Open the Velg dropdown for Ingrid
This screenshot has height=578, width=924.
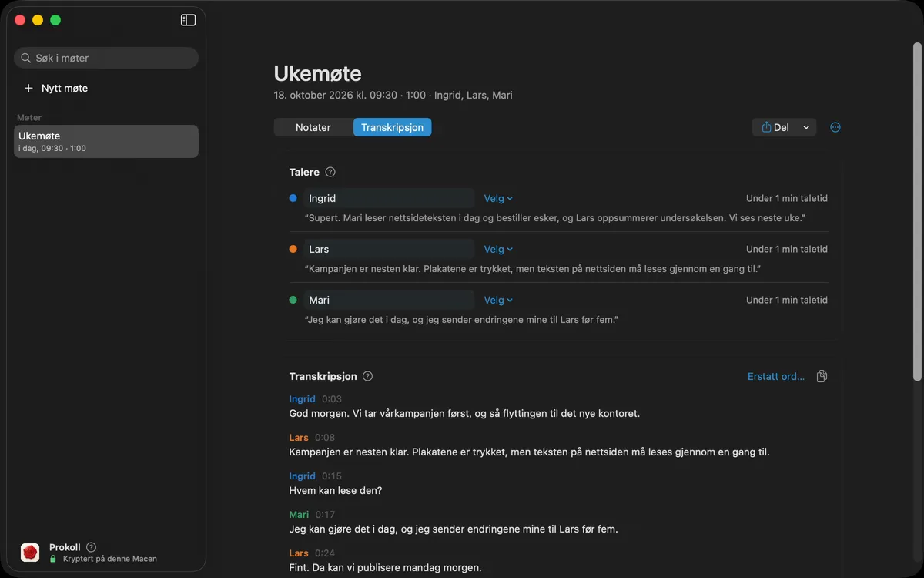[498, 198]
